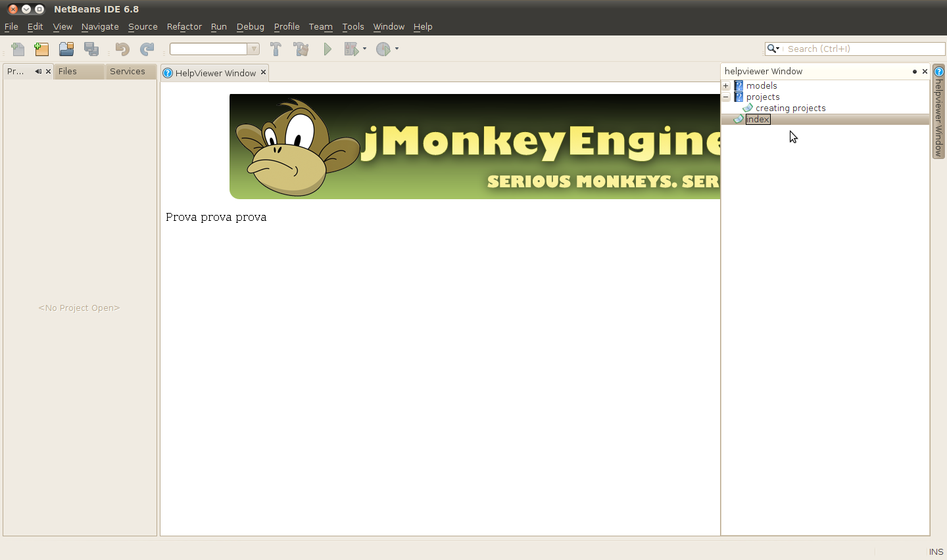This screenshot has width=947, height=560.
Task: Open the Debug Main Project dropdown arrow
Action: (x=364, y=49)
